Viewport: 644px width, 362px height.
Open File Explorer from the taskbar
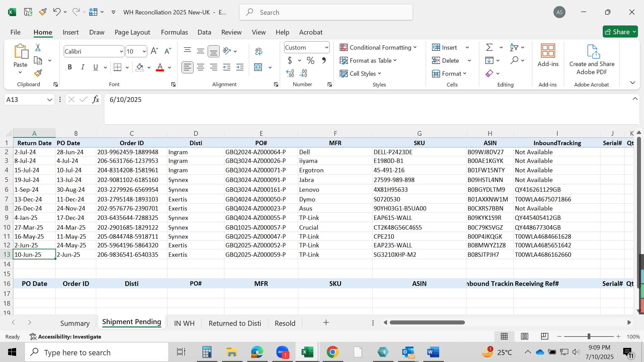click(x=232, y=352)
